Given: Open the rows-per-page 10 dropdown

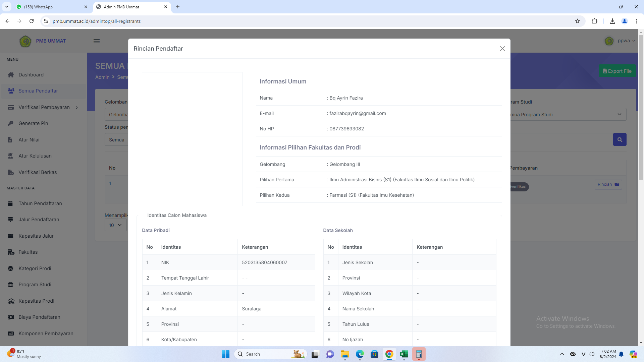Looking at the screenshot, I should click(x=115, y=225).
